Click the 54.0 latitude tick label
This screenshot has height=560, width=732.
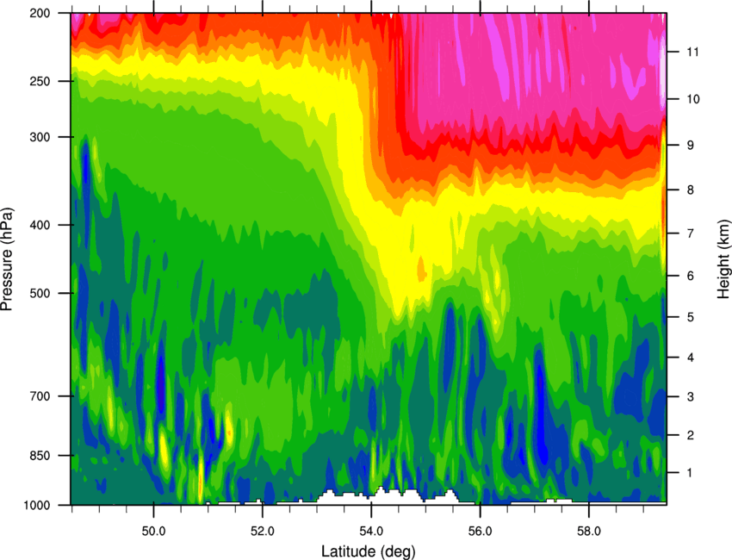point(371,532)
